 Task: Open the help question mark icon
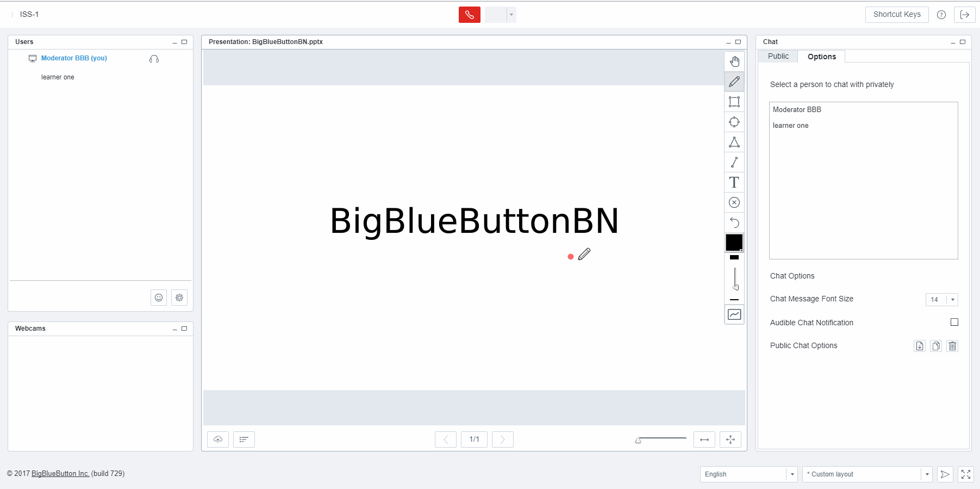[x=941, y=15]
